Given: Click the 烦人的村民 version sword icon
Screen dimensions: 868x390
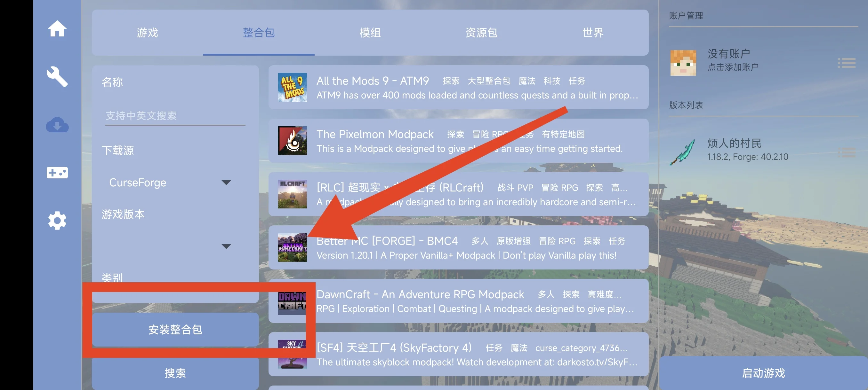Looking at the screenshot, I should tap(683, 152).
